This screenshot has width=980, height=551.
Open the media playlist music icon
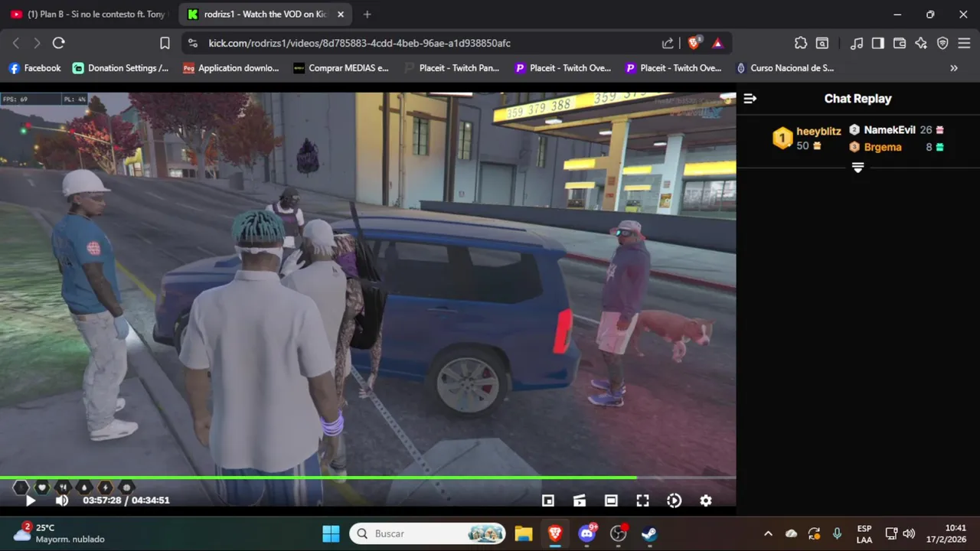(x=857, y=44)
